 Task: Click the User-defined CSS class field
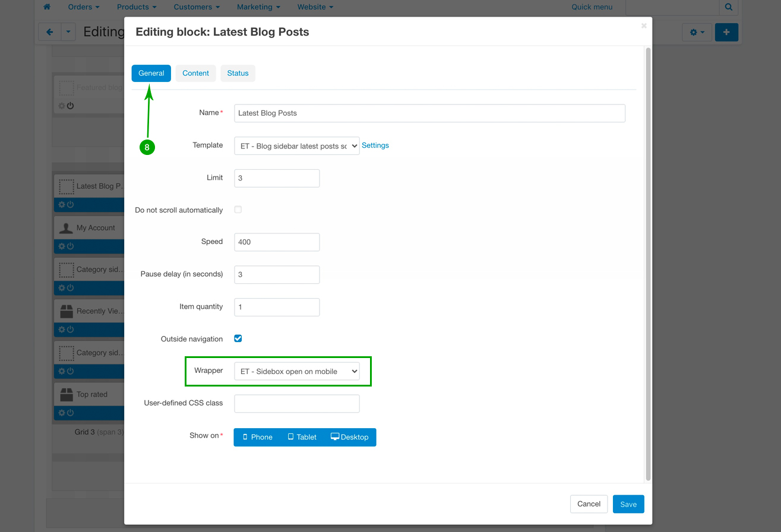[x=296, y=404]
